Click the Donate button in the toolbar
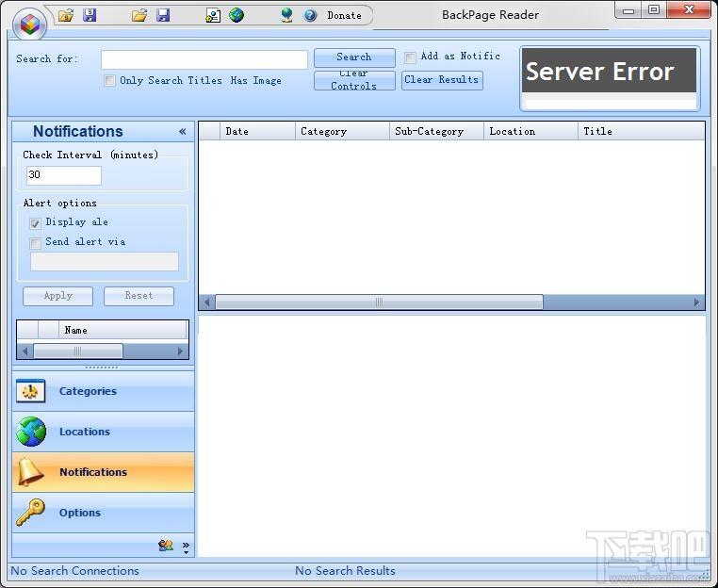Image resolution: width=718 pixels, height=588 pixels. tap(344, 16)
